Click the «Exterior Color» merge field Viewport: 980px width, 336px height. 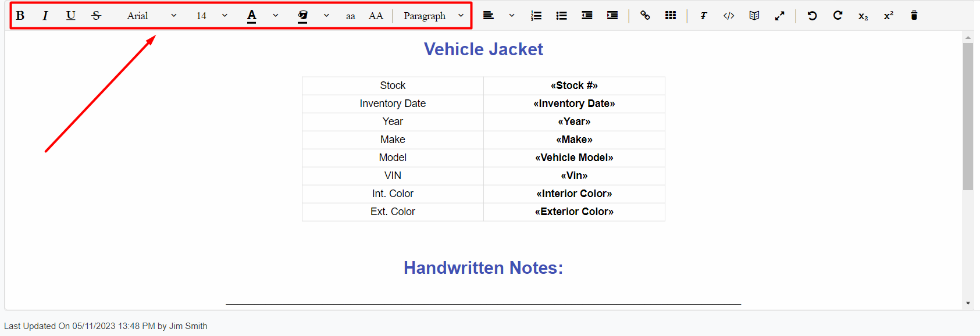click(x=574, y=212)
